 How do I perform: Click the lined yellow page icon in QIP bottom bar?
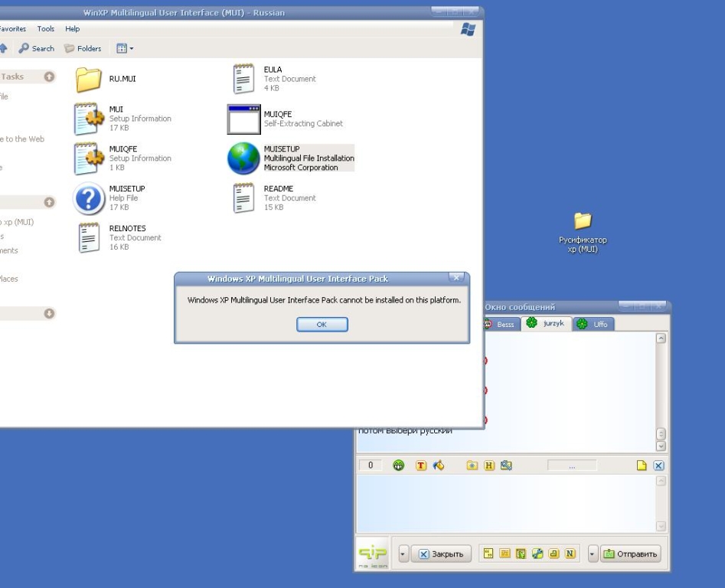click(x=505, y=554)
